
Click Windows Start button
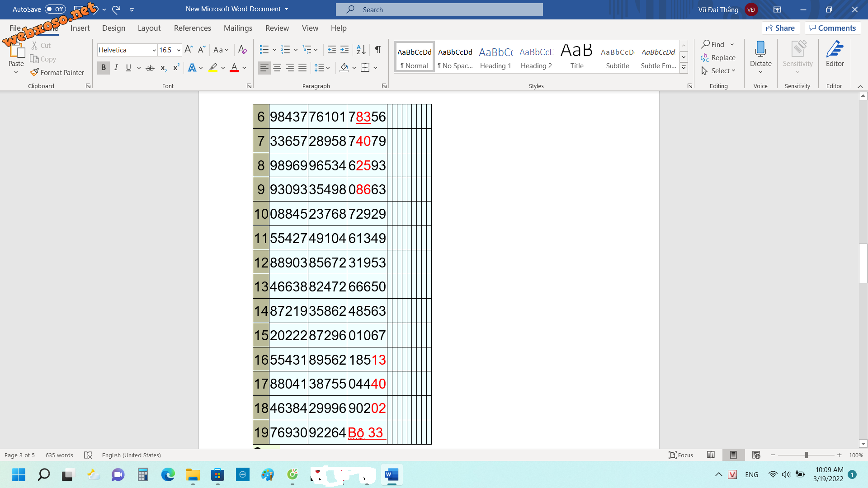pos(19,474)
